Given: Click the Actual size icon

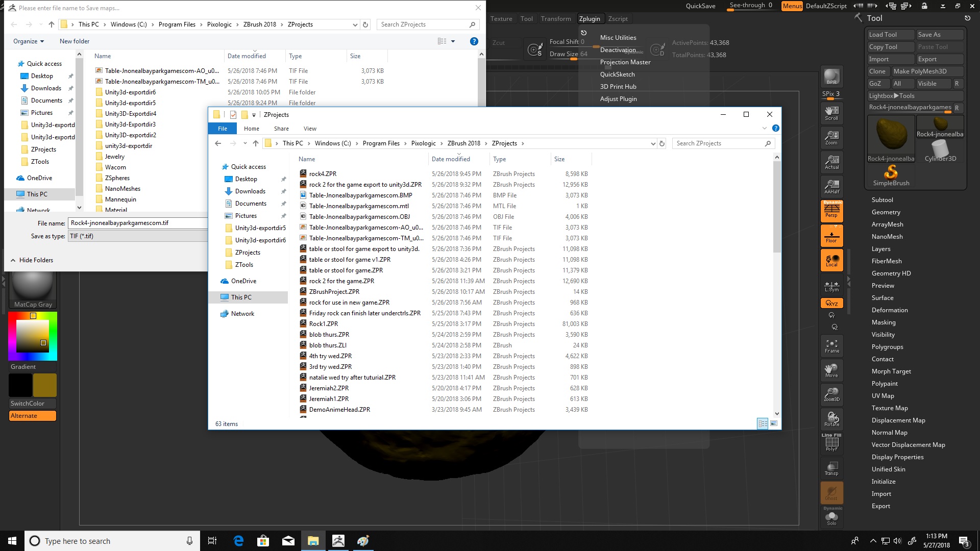Looking at the screenshot, I should [x=831, y=162].
